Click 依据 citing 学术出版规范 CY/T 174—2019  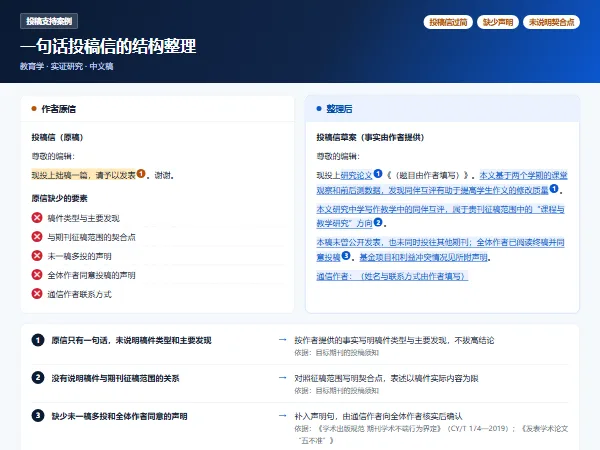[431, 434]
